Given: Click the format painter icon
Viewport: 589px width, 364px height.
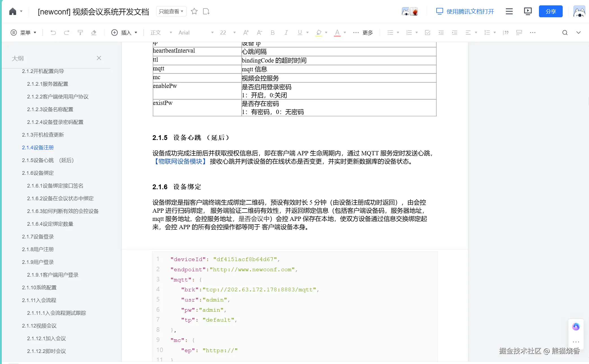Looking at the screenshot, I should 80,33.
